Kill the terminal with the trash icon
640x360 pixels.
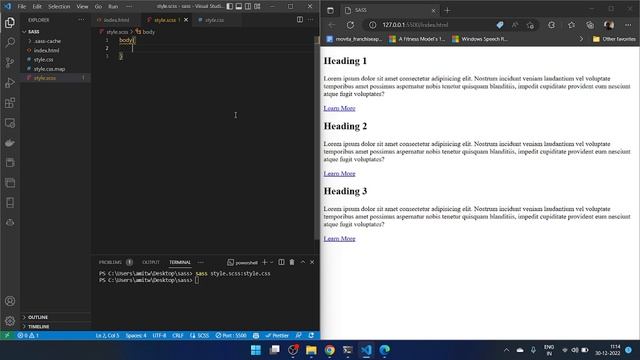point(292,262)
